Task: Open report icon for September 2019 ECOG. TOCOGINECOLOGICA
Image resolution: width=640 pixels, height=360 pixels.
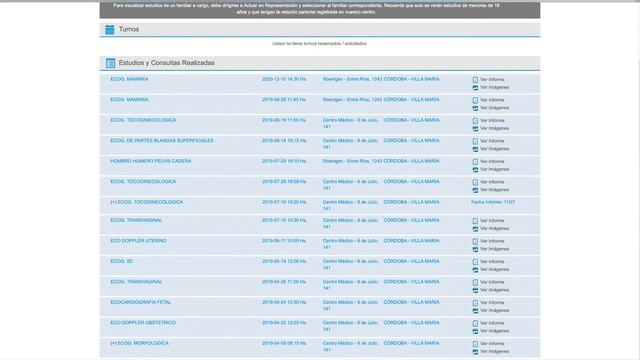Action: (x=475, y=121)
